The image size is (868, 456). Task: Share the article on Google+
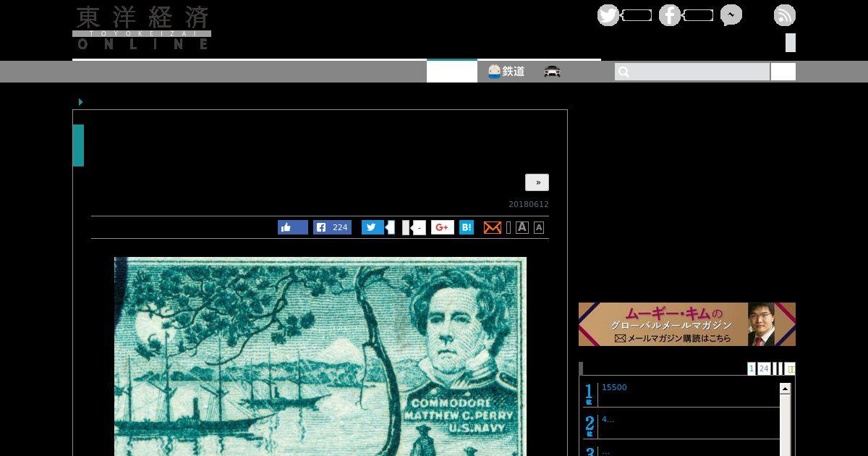click(443, 227)
